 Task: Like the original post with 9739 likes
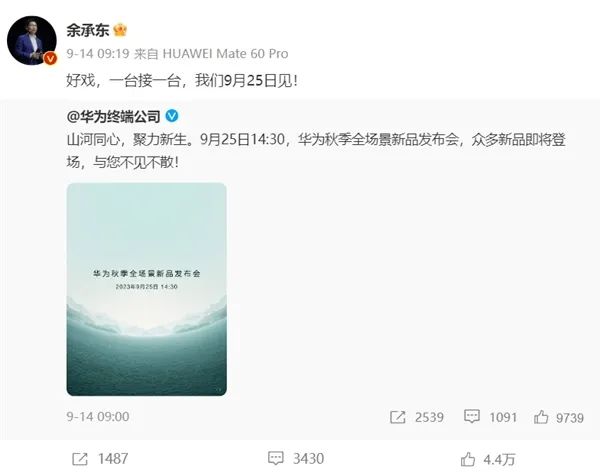(x=541, y=417)
